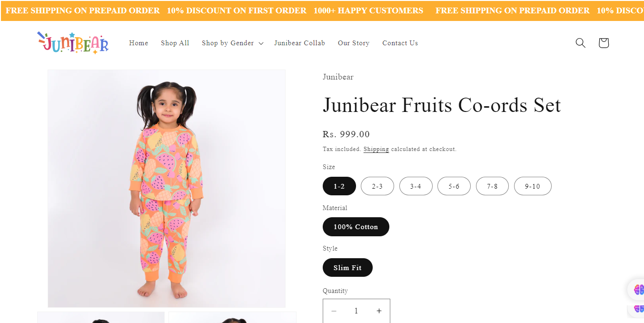Click the quantity input field
The height and width of the screenshot is (323, 644).
pos(356,311)
